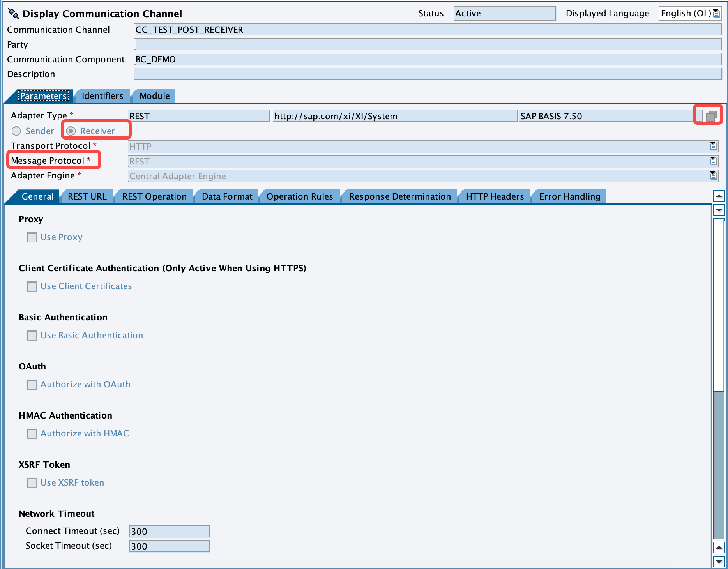
Task: Go to the Data Format tab
Action: pyautogui.click(x=227, y=196)
